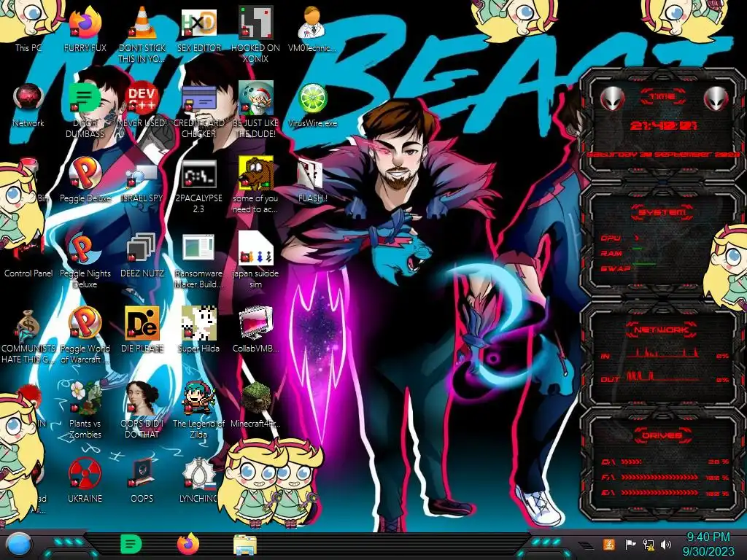Launch The Legend of Zilda
Viewport: 747px width, 560px height.
pos(199,411)
